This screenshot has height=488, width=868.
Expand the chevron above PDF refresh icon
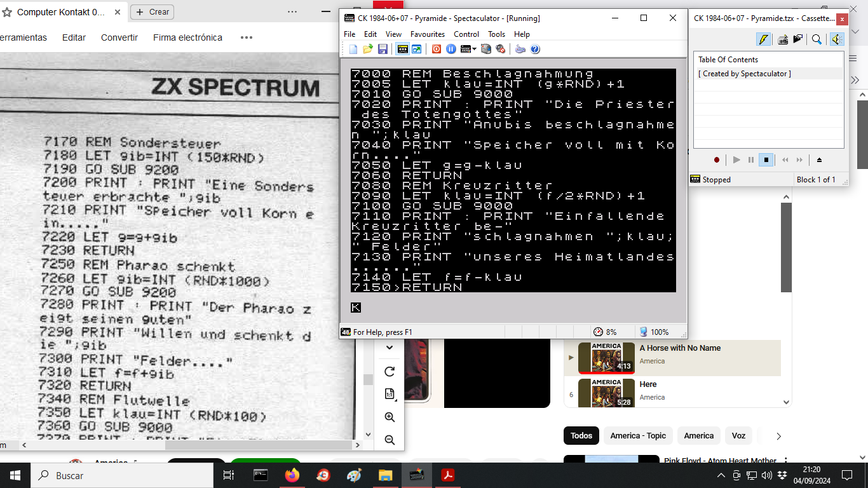pyautogui.click(x=390, y=348)
